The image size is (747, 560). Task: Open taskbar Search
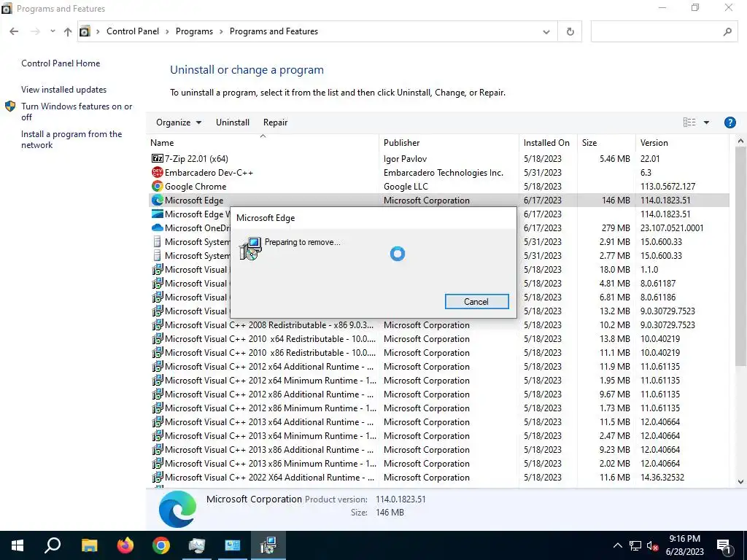point(53,545)
